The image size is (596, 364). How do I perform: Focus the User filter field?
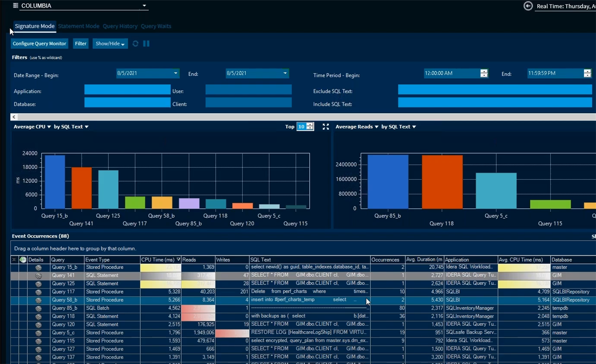coord(249,90)
